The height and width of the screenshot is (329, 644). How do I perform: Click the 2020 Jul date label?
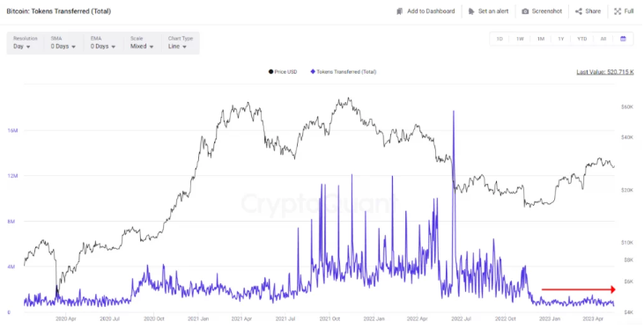pyautogui.click(x=109, y=318)
